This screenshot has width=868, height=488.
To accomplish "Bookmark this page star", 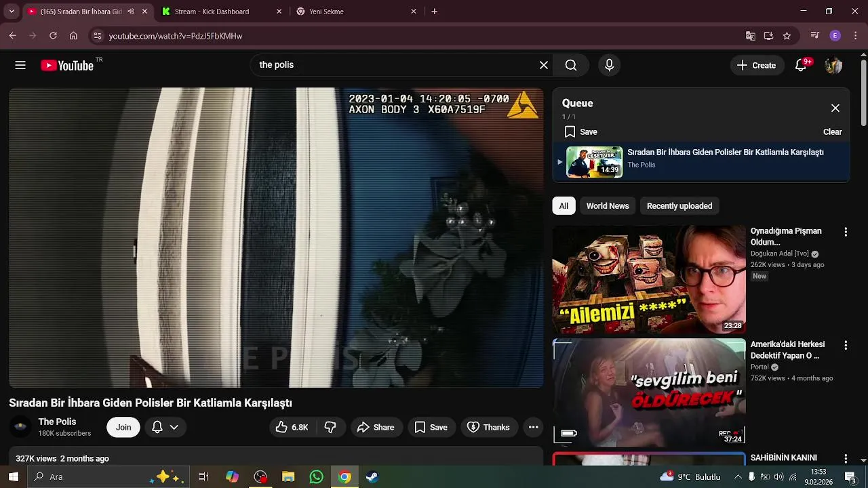I will pyautogui.click(x=787, y=36).
